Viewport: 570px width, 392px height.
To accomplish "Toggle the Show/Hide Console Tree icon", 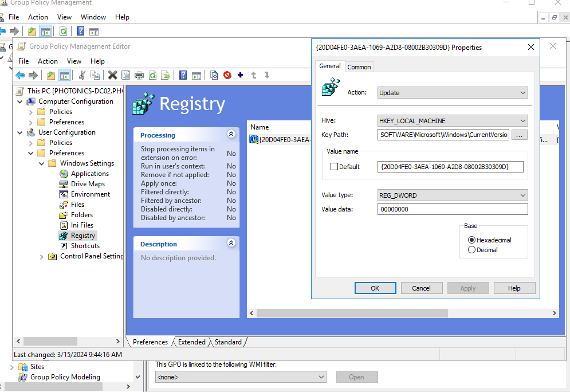I will (64, 75).
